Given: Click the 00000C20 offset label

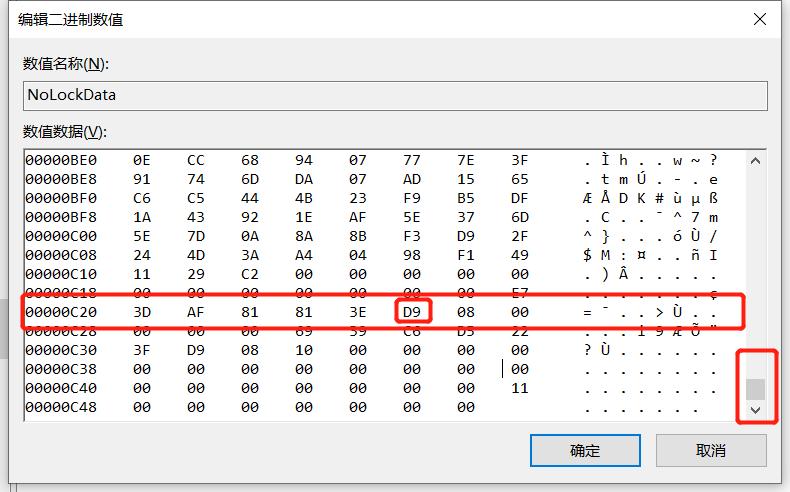Looking at the screenshot, I should click(x=61, y=312).
